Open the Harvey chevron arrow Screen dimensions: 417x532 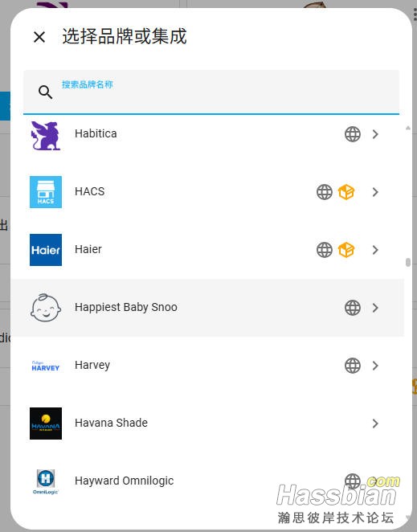[375, 366]
